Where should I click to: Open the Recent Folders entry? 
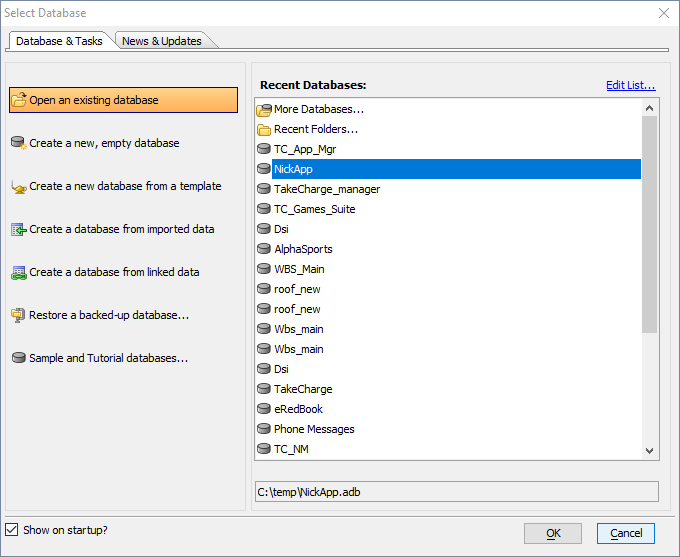pos(315,129)
